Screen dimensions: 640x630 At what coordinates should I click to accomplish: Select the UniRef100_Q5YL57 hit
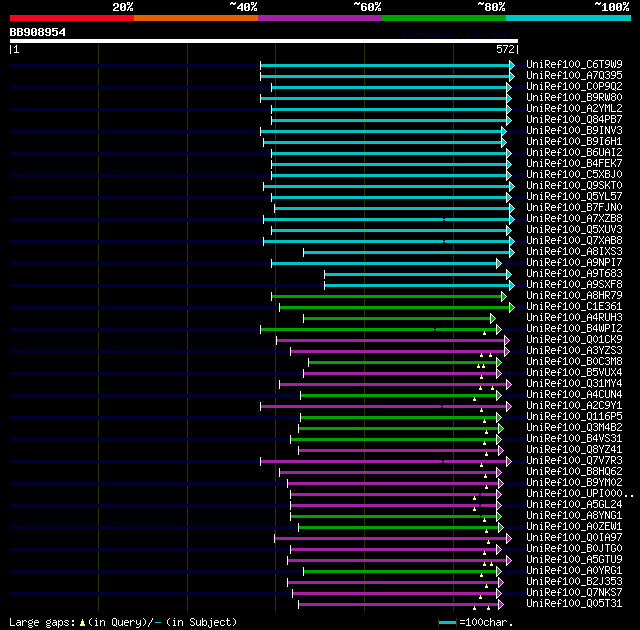pos(574,197)
